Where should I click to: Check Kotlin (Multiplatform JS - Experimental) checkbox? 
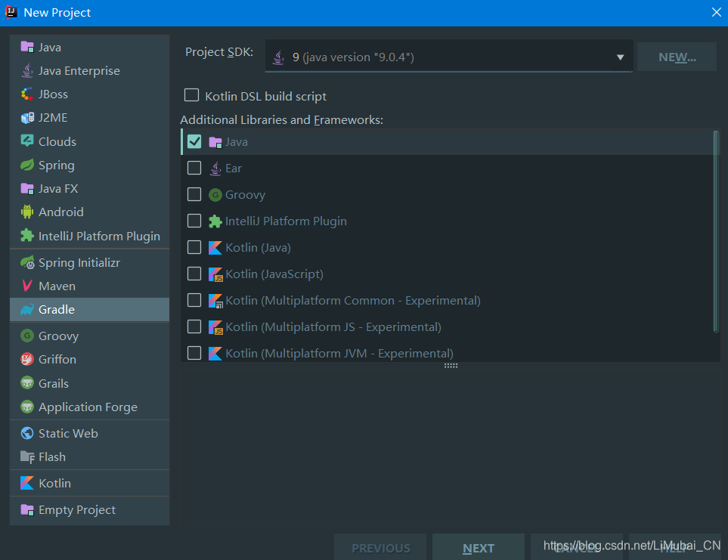(x=194, y=326)
